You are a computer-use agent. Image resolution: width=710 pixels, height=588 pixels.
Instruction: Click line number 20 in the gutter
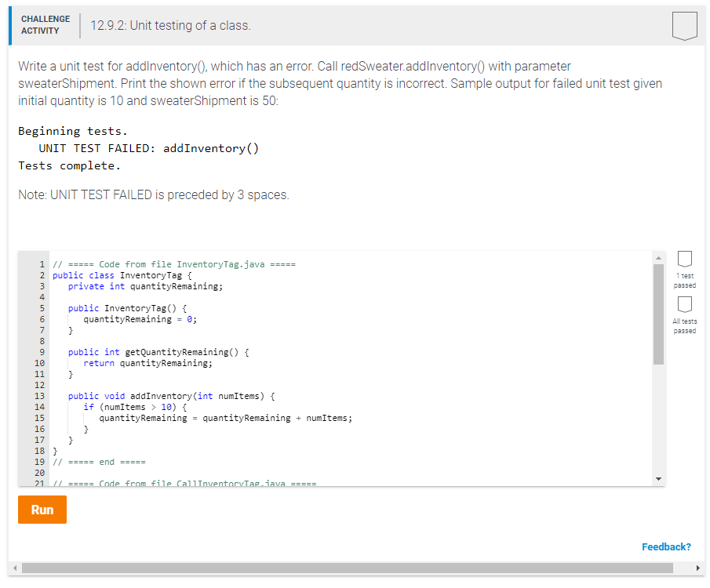click(x=39, y=473)
